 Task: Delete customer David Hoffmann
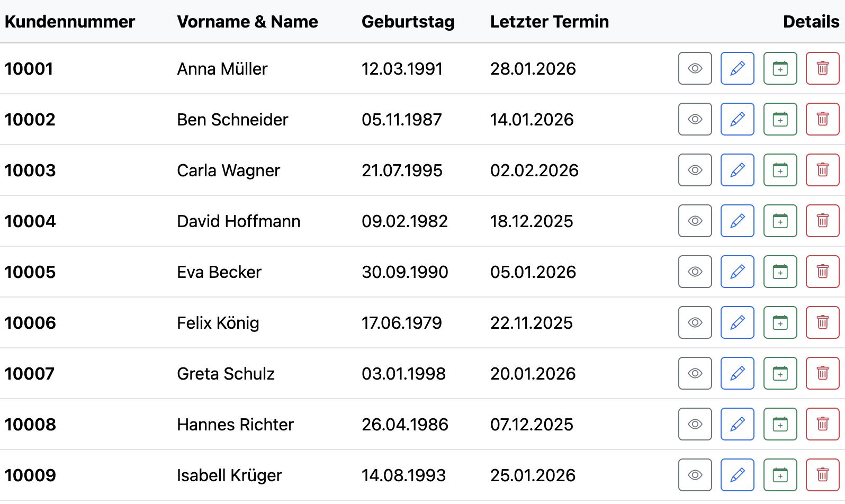click(x=822, y=221)
